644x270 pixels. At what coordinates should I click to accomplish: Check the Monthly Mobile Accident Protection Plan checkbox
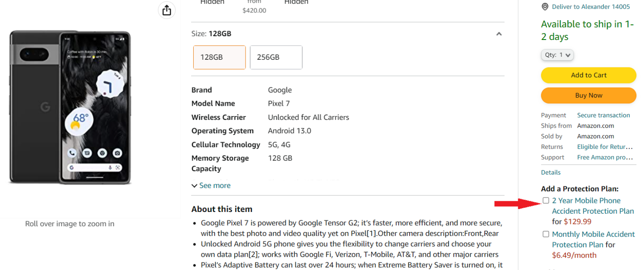pos(546,234)
